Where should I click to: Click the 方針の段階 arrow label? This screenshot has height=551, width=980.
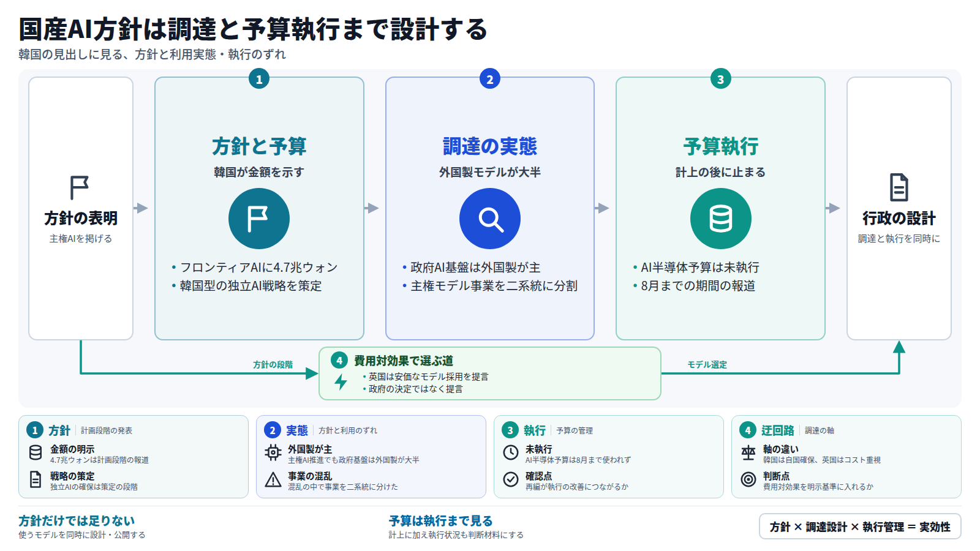[x=273, y=364]
